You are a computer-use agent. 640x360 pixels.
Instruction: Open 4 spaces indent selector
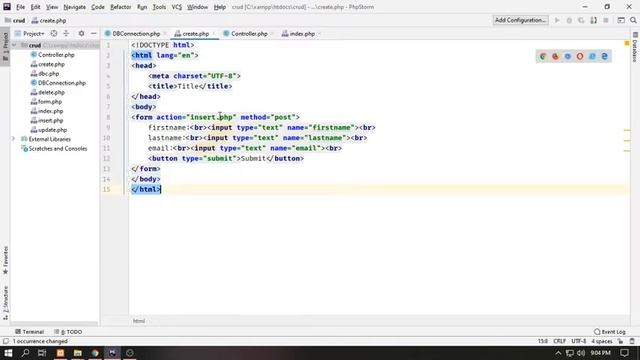[x=602, y=341]
